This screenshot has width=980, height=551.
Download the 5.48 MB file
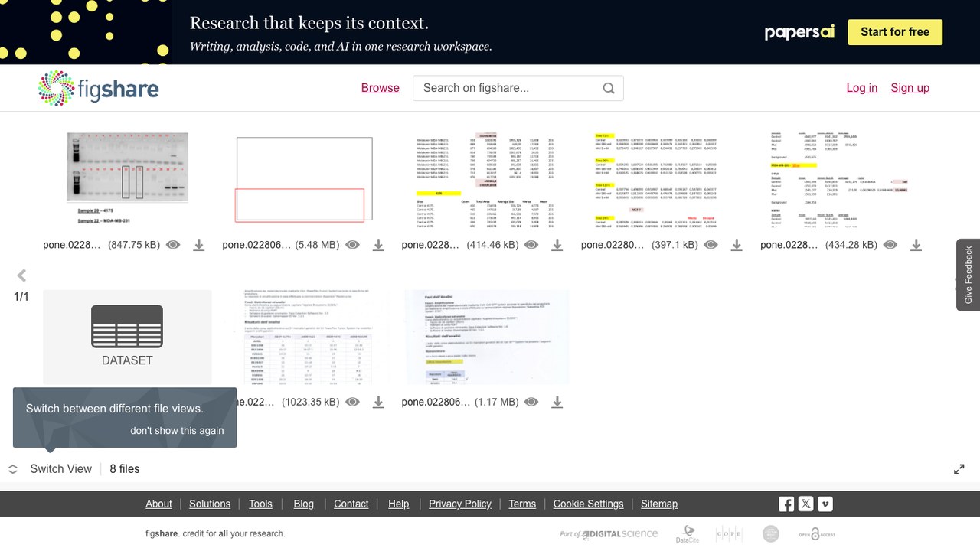pyautogui.click(x=378, y=245)
